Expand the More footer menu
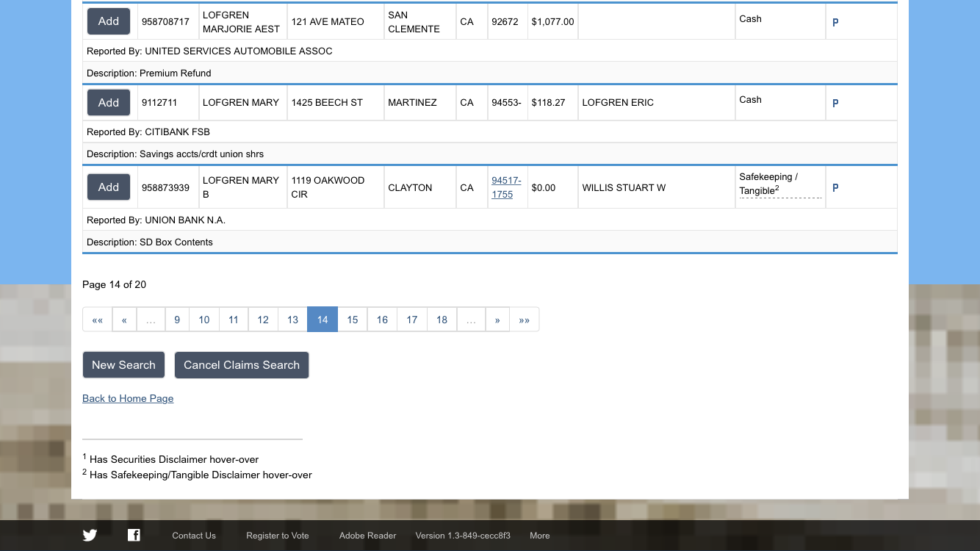Image resolution: width=980 pixels, height=551 pixels. tap(540, 536)
